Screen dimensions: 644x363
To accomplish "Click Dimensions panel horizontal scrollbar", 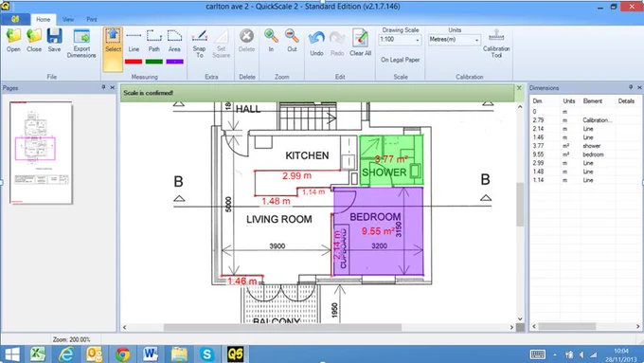I will pyautogui.click(x=567, y=326).
